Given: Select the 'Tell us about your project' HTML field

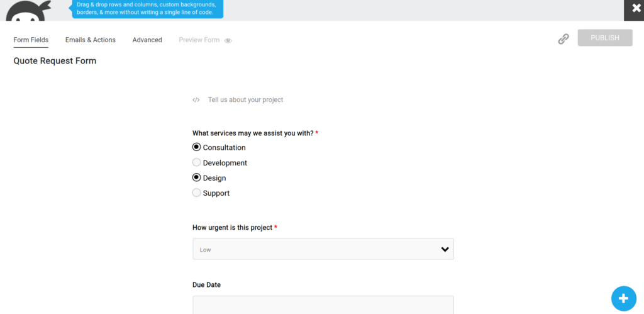Looking at the screenshot, I should click(246, 100).
